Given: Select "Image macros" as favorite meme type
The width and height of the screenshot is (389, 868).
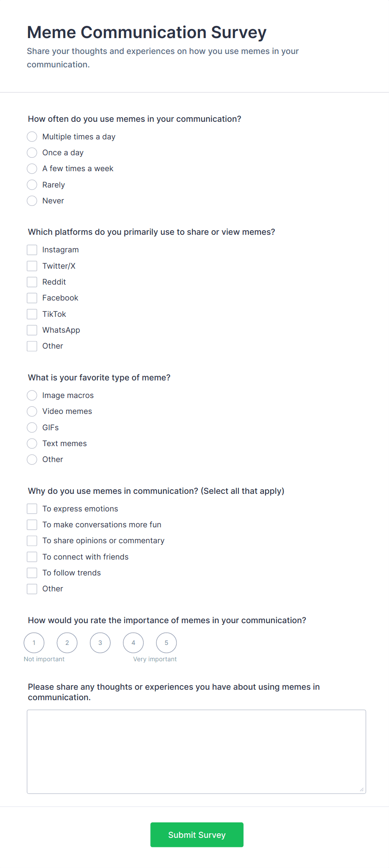Looking at the screenshot, I should coord(32,395).
